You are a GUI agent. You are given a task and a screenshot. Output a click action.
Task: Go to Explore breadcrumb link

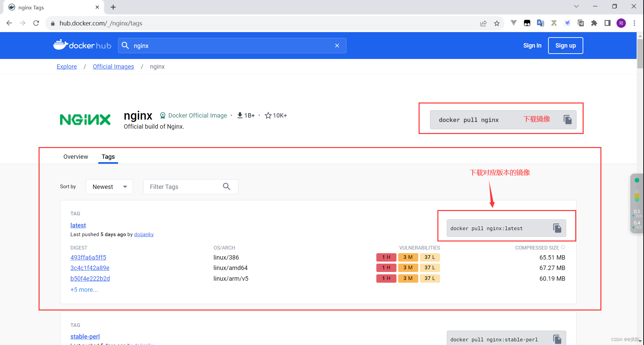click(67, 67)
